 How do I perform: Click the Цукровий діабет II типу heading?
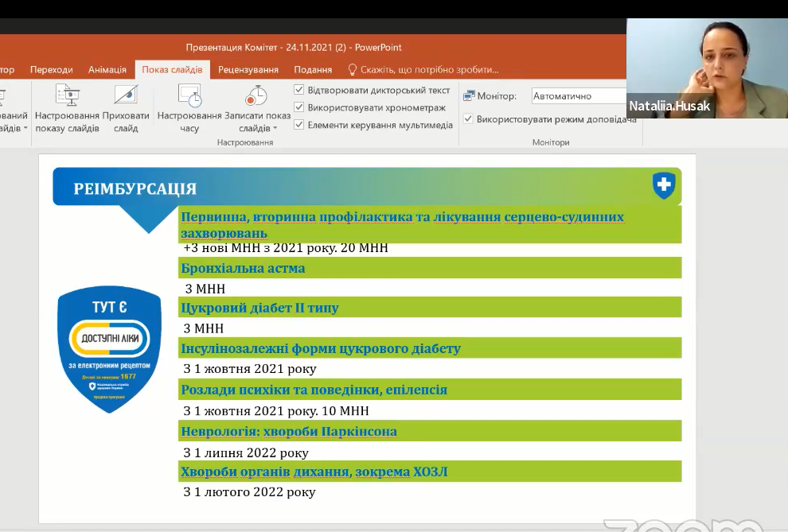(259, 308)
